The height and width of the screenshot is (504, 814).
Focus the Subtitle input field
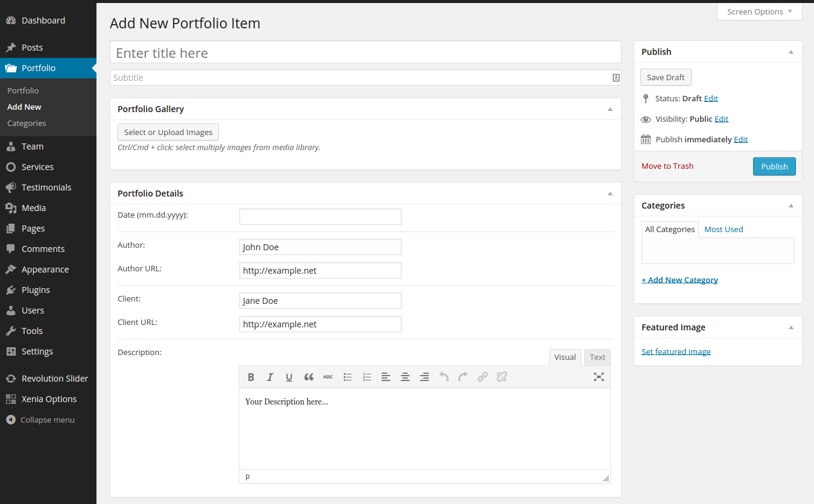pyautogui.click(x=365, y=78)
